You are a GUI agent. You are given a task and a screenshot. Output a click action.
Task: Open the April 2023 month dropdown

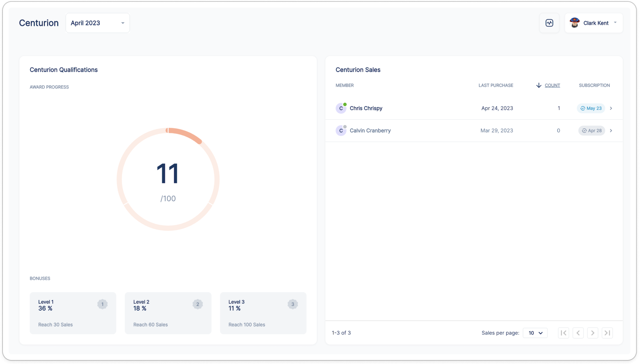[x=98, y=23]
